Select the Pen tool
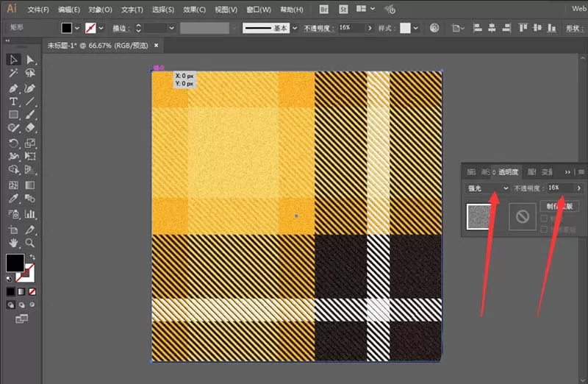The image size is (588, 384). [x=13, y=88]
